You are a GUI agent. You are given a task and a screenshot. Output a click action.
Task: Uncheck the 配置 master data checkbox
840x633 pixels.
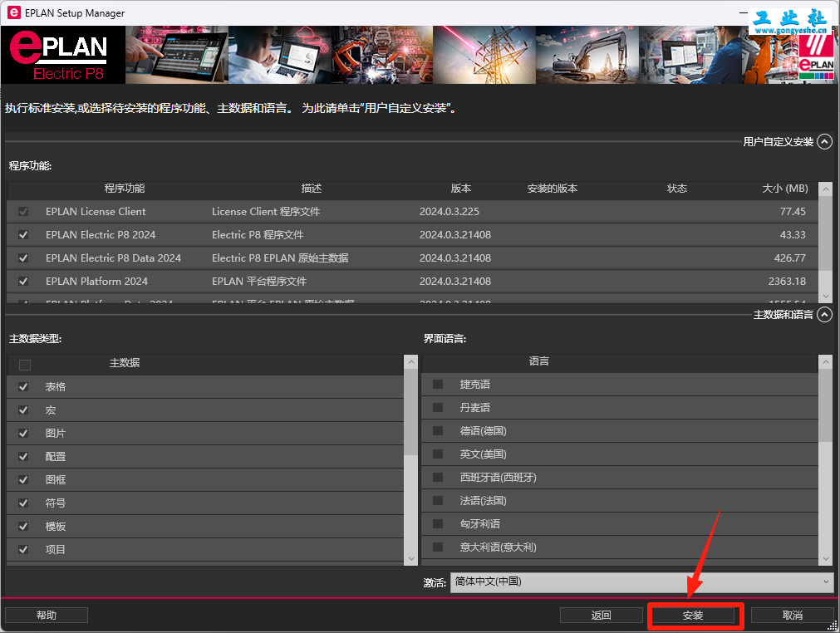click(23, 457)
